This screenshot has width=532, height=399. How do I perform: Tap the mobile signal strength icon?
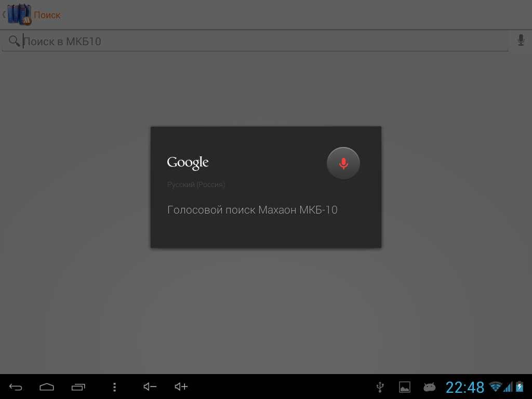(508, 387)
